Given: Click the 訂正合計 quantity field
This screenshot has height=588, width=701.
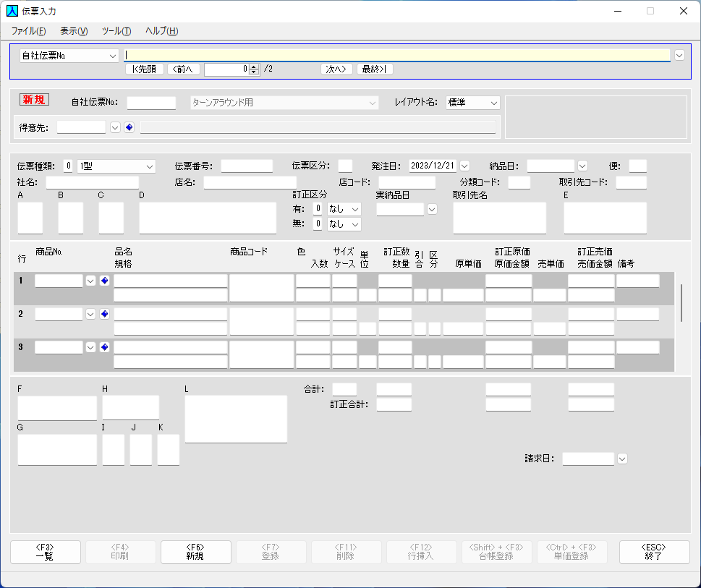Looking at the screenshot, I should pyautogui.click(x=394, y=404).
